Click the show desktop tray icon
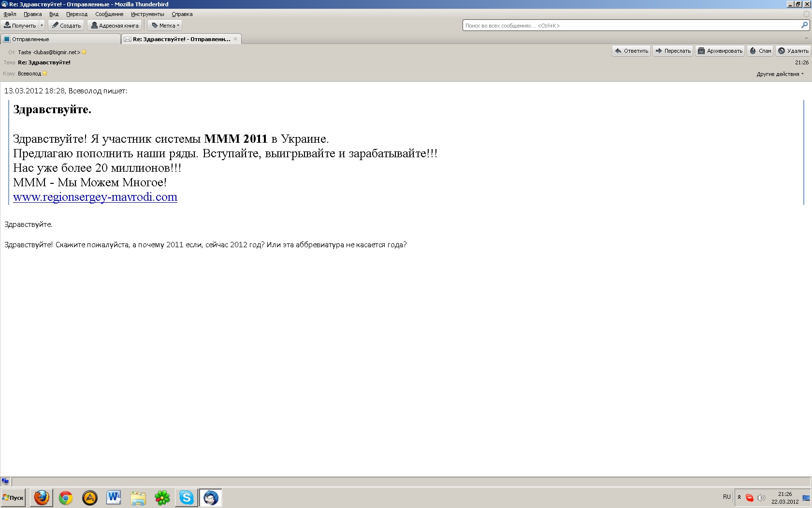Screen dimensions: 812x508 806,498
